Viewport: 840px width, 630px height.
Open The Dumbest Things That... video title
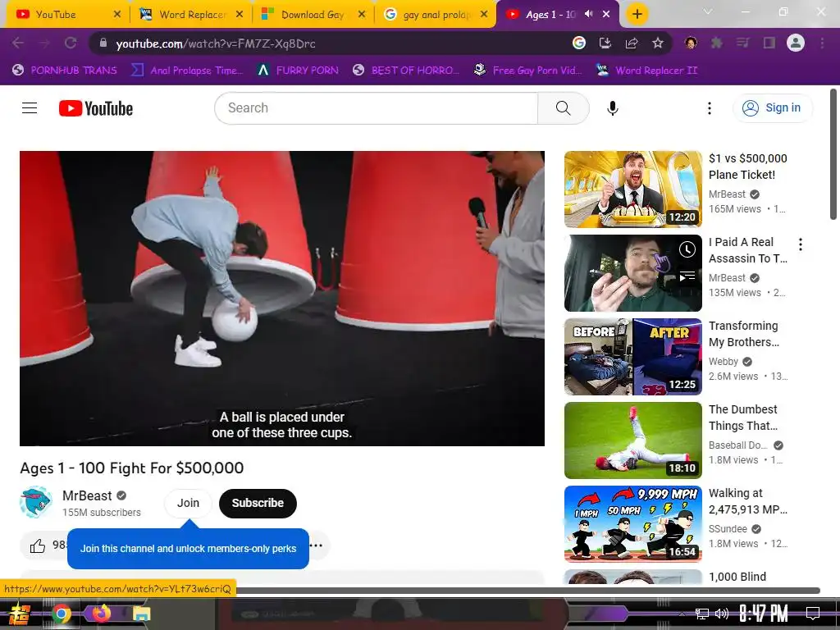[743, 418]
